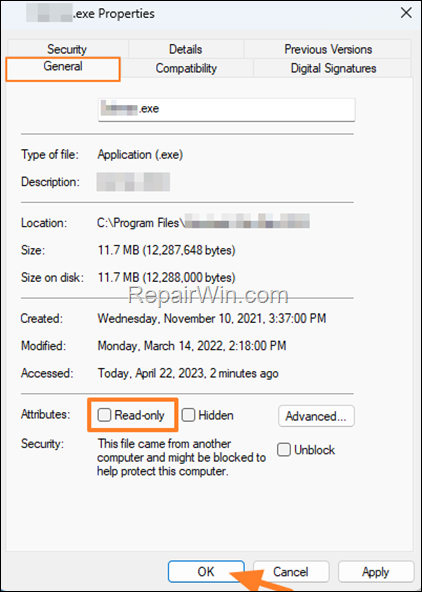This screenshot has width=422, height=592.
Task: Click the 'Security:' label
Action: [42, 444]
